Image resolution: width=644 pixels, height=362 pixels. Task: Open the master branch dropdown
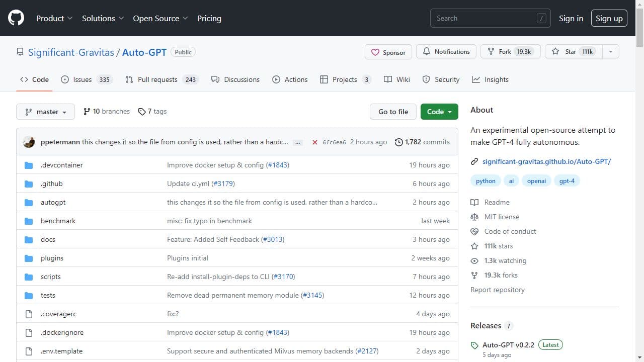(45, 112)
